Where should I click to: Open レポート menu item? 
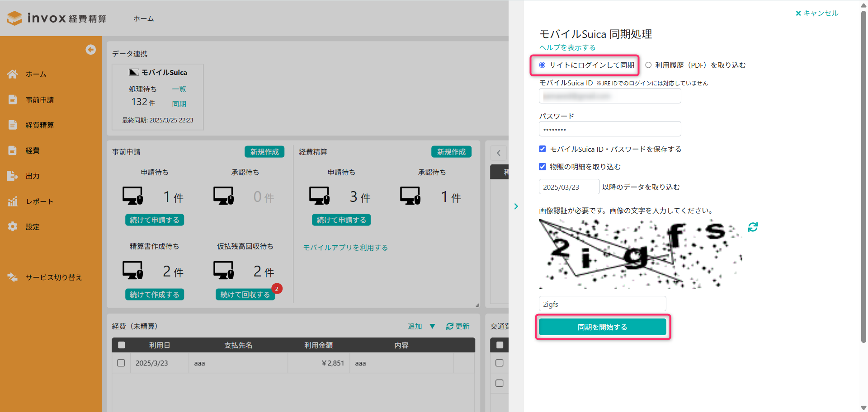40,201
